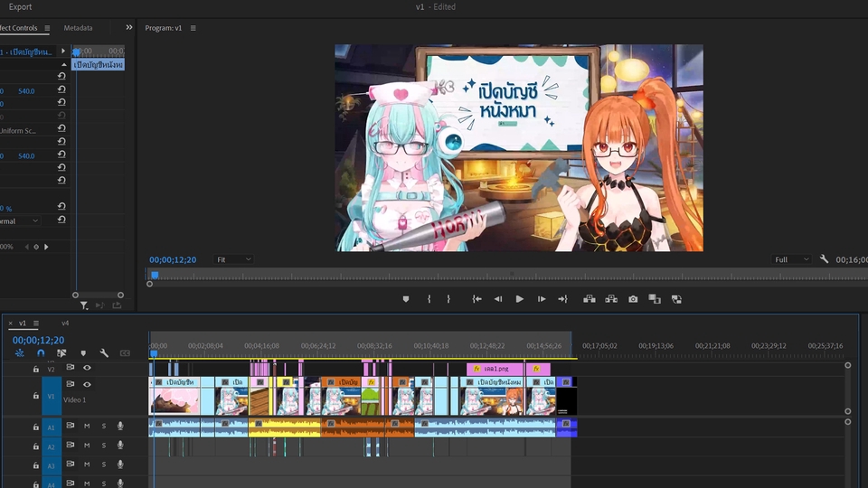Viewport: 868px width, 488px height.
Task: Click the Extract button
Action: (x=611, y=299)
